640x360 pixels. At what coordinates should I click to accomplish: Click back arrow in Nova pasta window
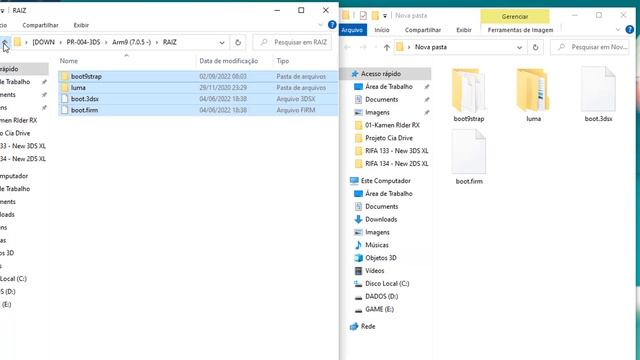(347, 47)
